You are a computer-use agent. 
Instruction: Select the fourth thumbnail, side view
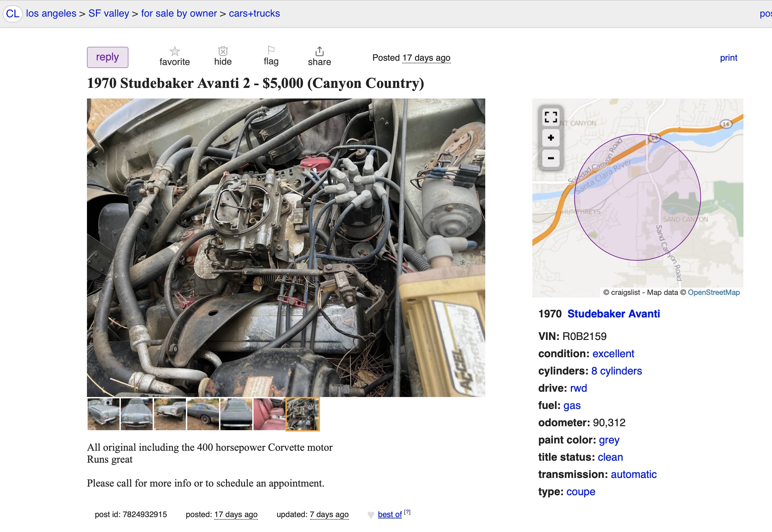tap(203, 414)
